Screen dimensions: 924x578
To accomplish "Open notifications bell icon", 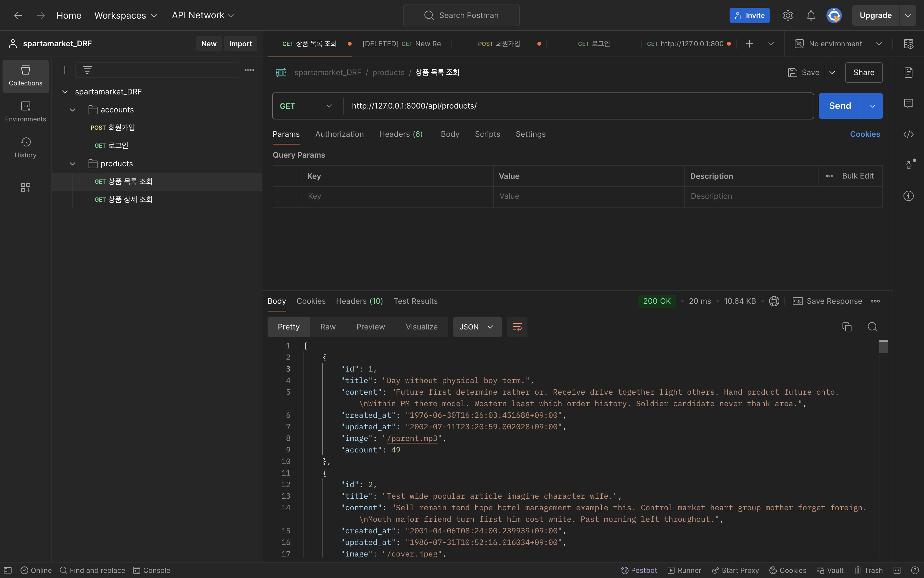I will click(x=811, y=15).
